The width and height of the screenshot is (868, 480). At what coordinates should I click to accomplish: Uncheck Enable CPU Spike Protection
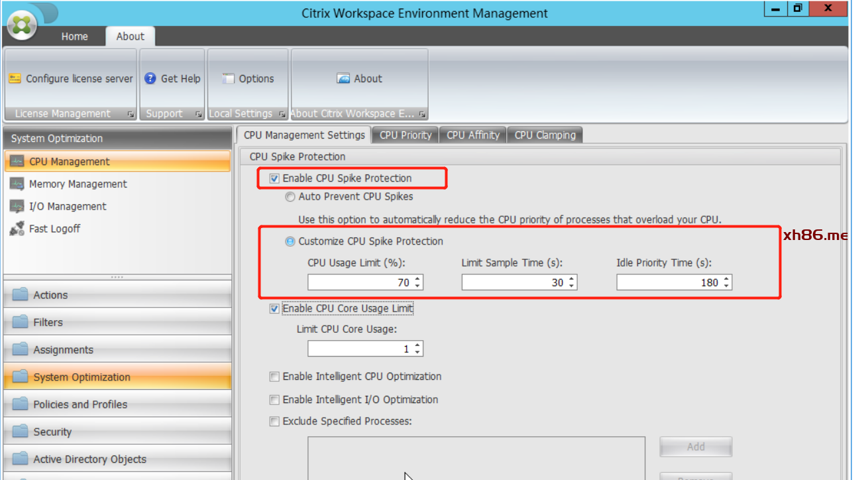(274, 178)
